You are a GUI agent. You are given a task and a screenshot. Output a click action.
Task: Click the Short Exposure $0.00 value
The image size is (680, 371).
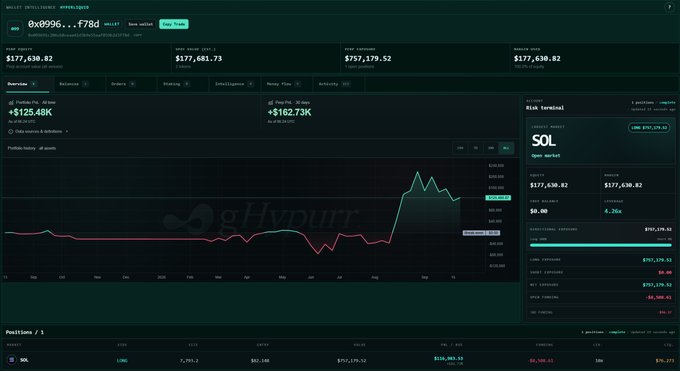[665, 273]
